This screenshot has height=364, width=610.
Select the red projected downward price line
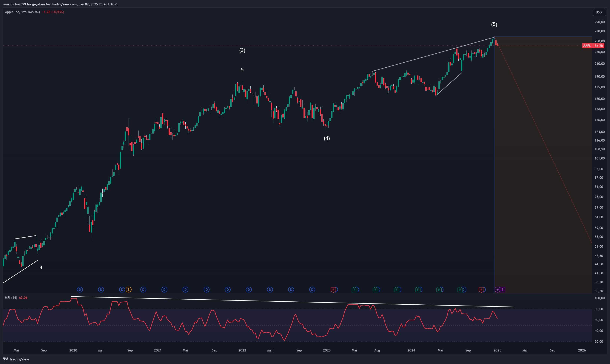543,141
